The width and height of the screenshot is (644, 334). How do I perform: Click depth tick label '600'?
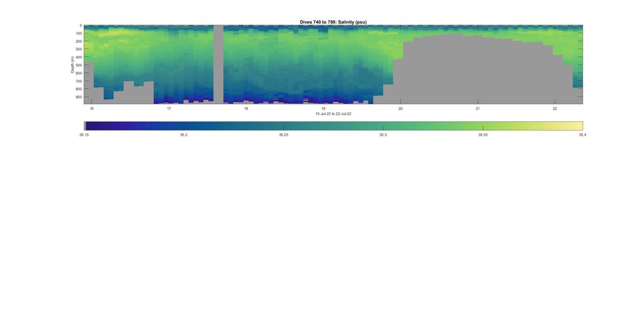[78, 73]
